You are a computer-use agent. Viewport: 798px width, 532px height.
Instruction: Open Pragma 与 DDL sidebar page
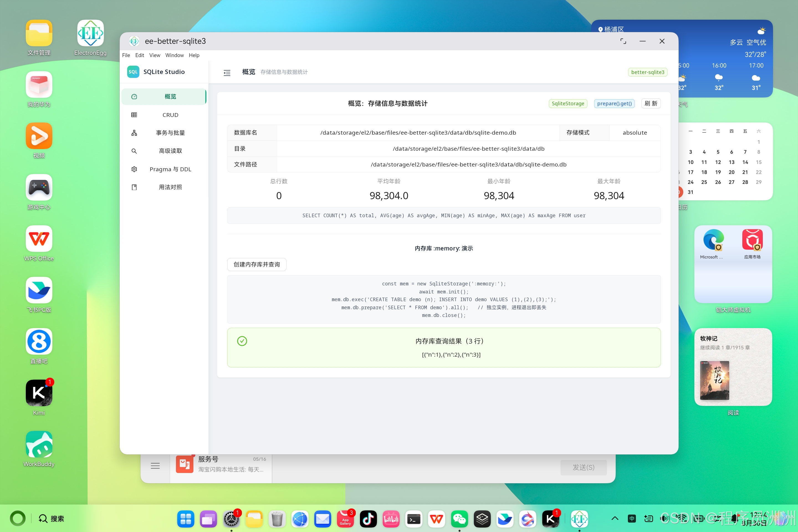164,169
